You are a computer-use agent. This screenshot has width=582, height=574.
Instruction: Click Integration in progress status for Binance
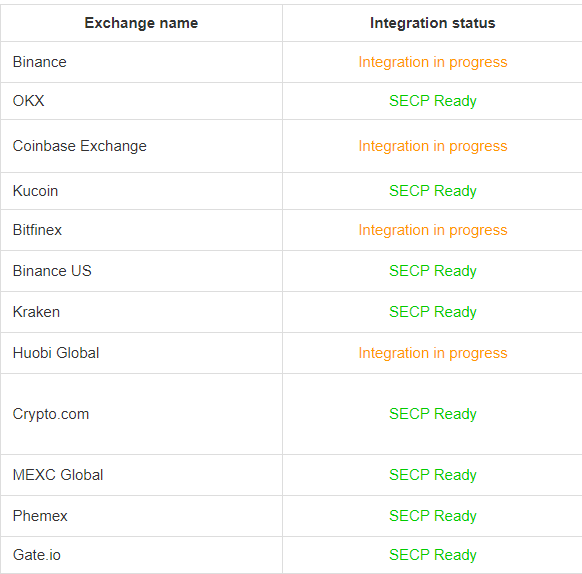tap(433, 62)
